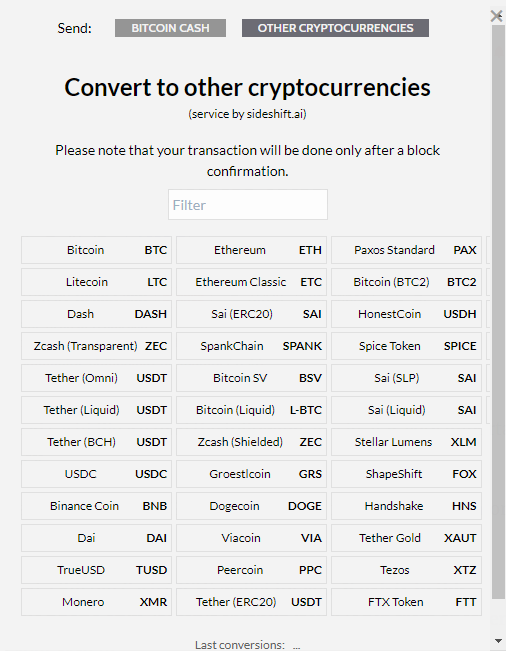Select Tezos XTZ option
This screenshot has height=651, width=506.
[x=406, y=570]
